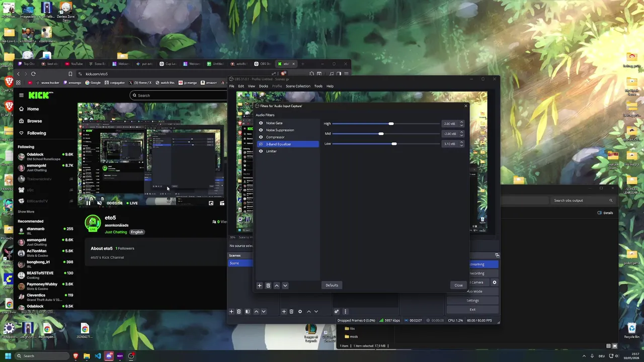This screenshot has height=362, width=644.
Task: Decrease Low band dB with down arrow
Action: tap(461, 145)
